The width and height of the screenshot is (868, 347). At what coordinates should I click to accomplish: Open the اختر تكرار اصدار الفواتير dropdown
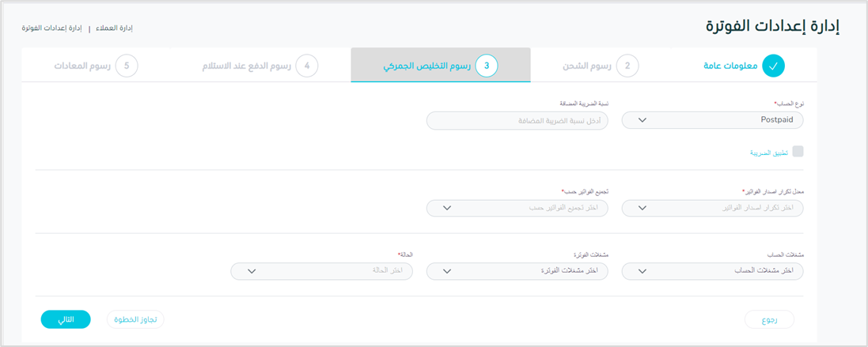712,208
